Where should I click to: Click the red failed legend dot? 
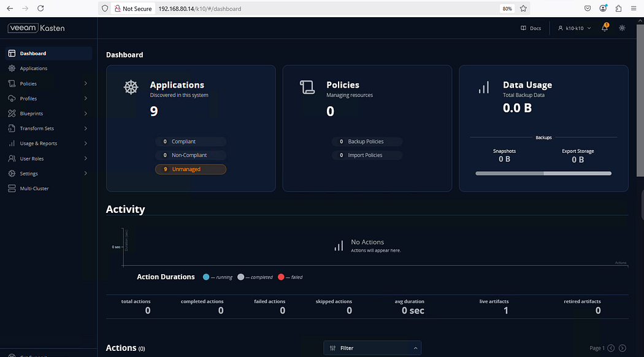(x=281, y=277)
